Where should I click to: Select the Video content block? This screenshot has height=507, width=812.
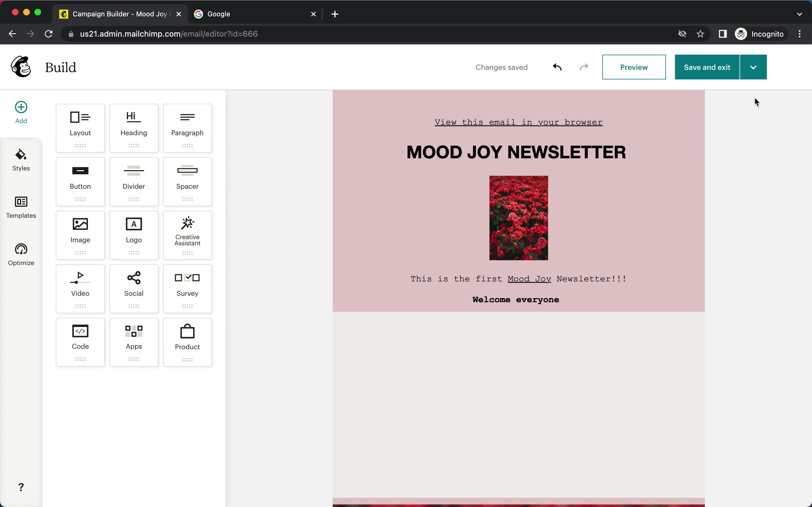tap(80, 288)
